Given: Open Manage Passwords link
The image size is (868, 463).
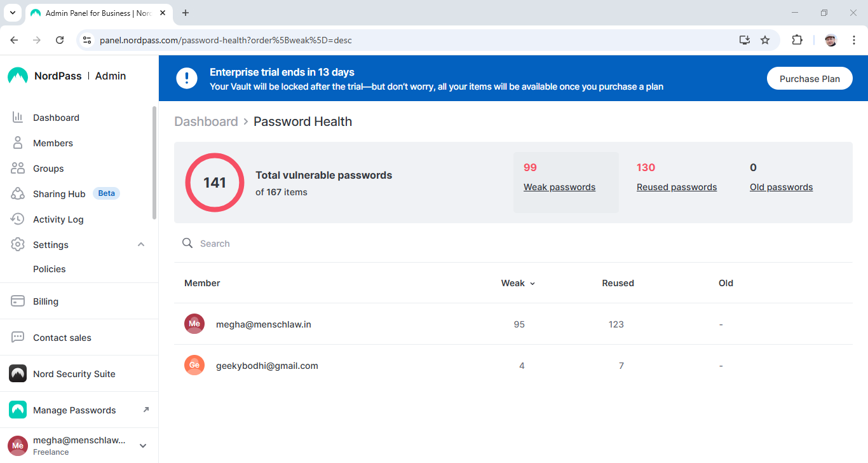Looking at the screenshot, I should pyautogui.click(x=74, y=410).
